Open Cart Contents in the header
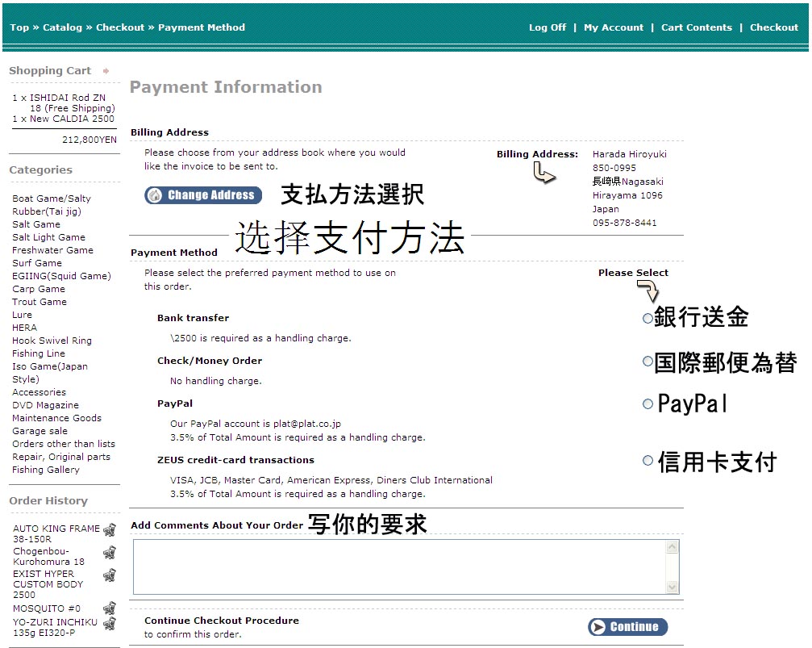The width and height of the screenshot is (812, 648). point(697,27)
